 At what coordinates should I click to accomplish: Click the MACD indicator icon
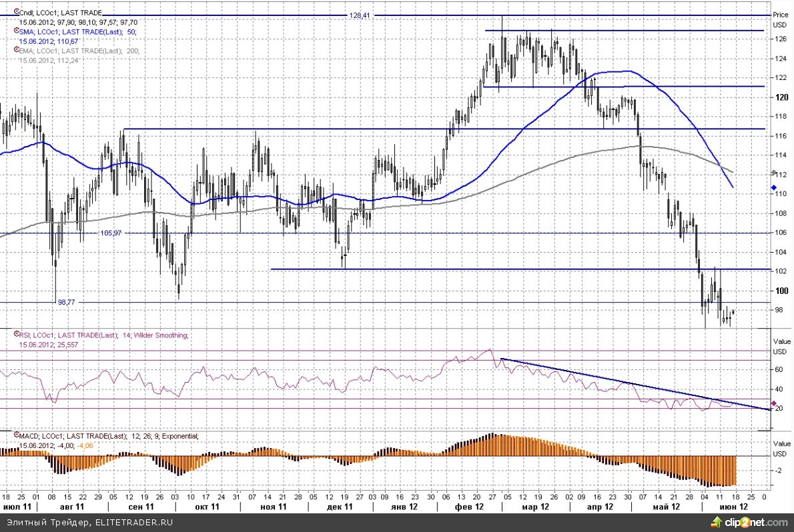[15, 435]
